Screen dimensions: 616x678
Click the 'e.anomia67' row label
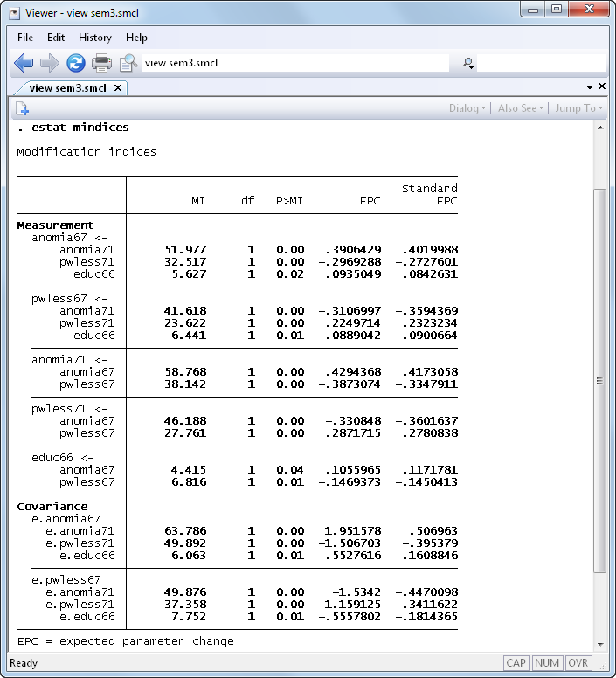tap(66, 518)
